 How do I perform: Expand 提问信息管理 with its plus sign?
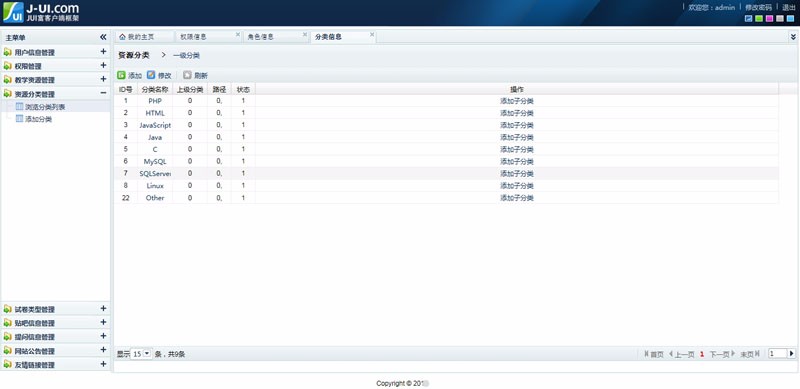pyautogui.click(x=103, y=336)
